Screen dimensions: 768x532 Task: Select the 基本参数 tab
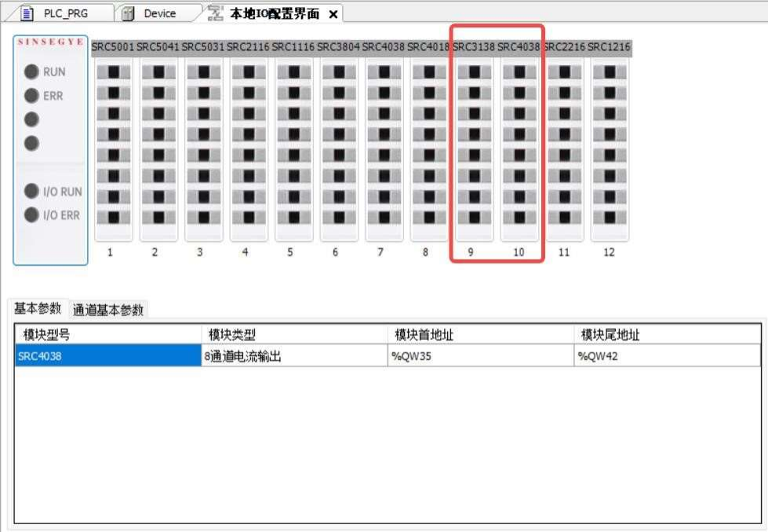[38, 308]
